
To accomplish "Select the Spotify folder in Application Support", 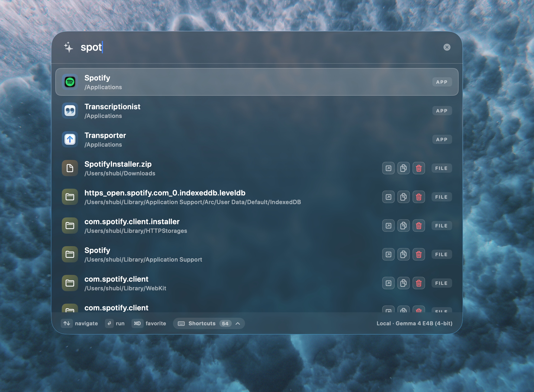I will pos(257,254).
